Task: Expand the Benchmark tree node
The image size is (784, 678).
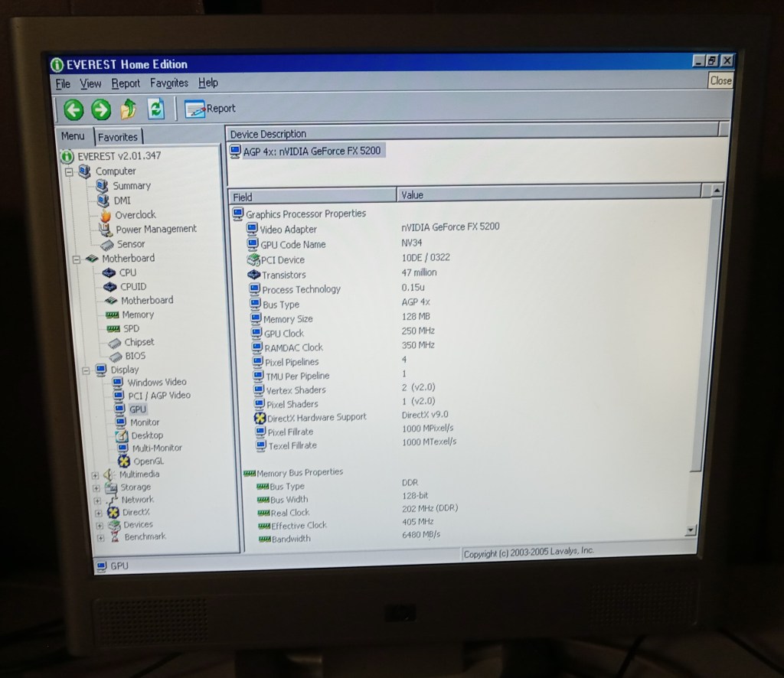Action: pos(100,538)
